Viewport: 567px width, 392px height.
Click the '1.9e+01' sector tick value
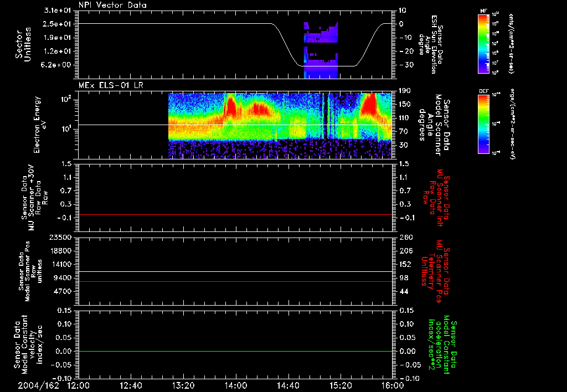(58, 38)
